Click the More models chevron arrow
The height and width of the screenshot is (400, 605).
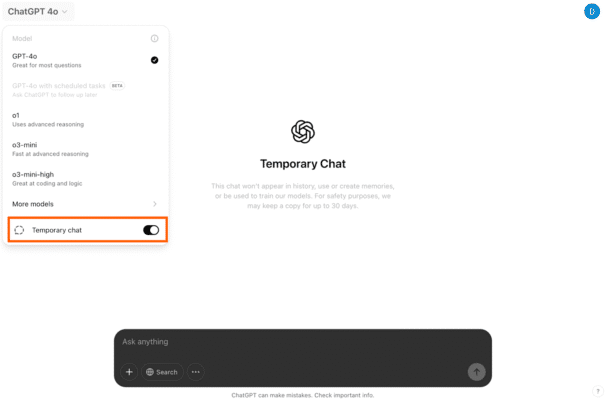tap(155, 204)
